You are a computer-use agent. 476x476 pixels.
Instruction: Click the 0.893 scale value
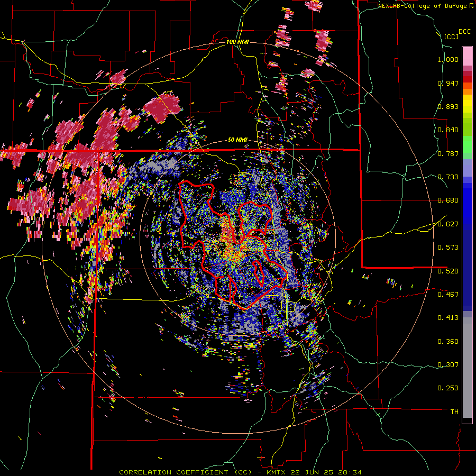448,106
